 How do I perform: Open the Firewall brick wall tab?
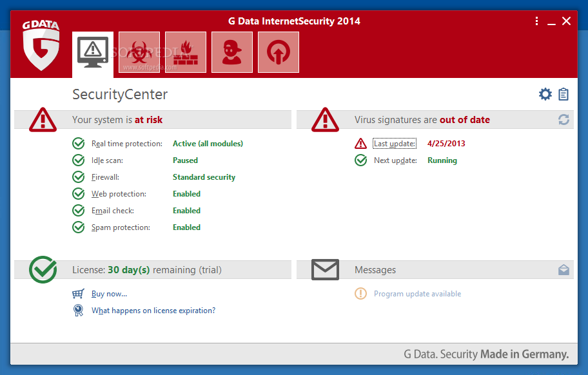tap(186, 52)
